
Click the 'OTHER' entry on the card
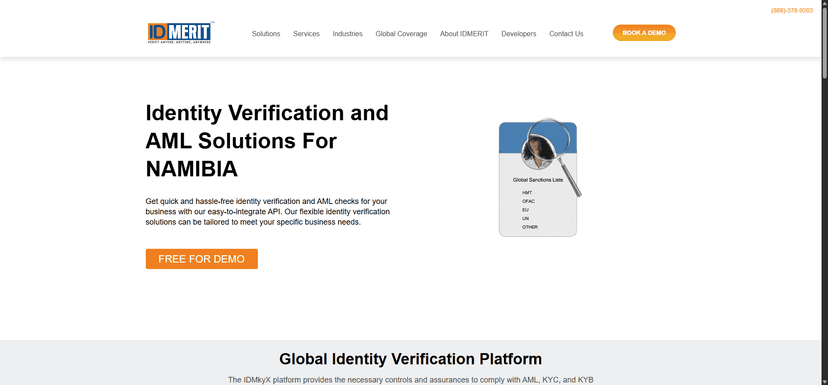tap(530, 227)
